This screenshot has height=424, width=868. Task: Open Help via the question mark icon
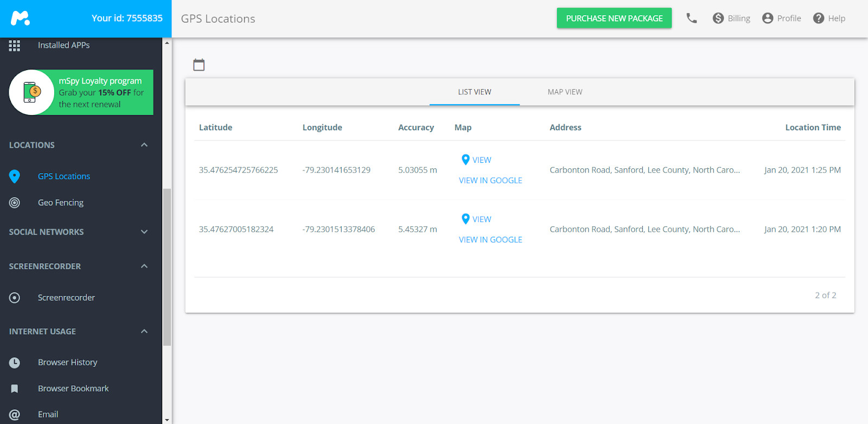coord(819,18)
